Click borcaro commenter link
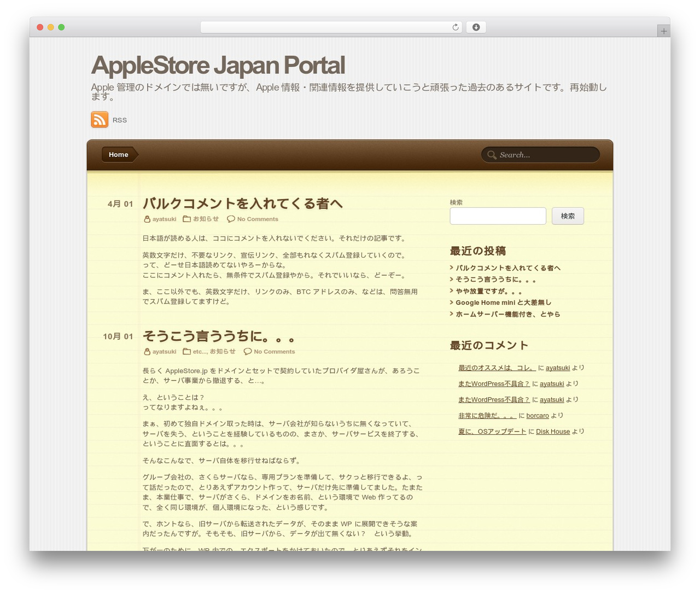700x593 pixels. [538, 416]
